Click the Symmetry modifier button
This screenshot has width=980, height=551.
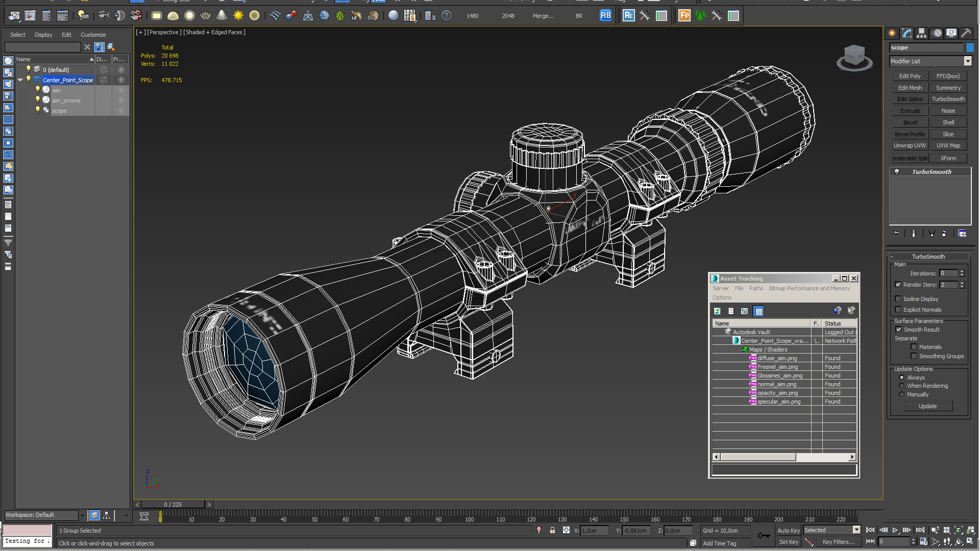tap(948, 88)
